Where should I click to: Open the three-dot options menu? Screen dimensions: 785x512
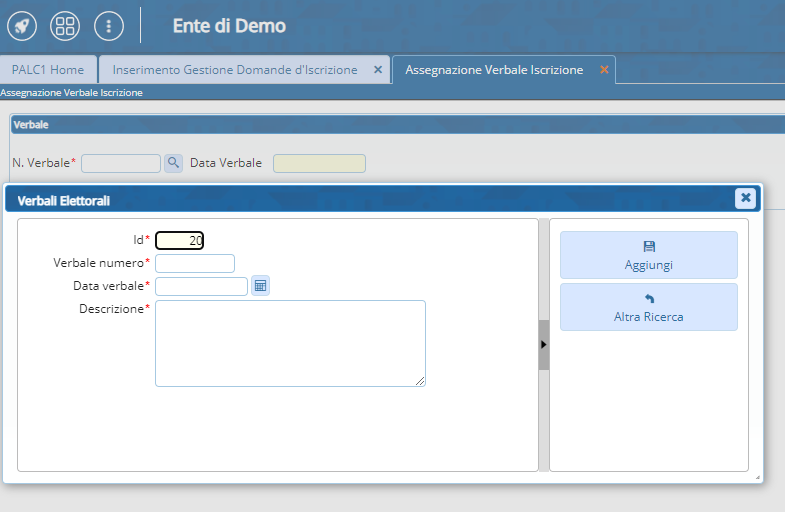(x=108, y=26)
